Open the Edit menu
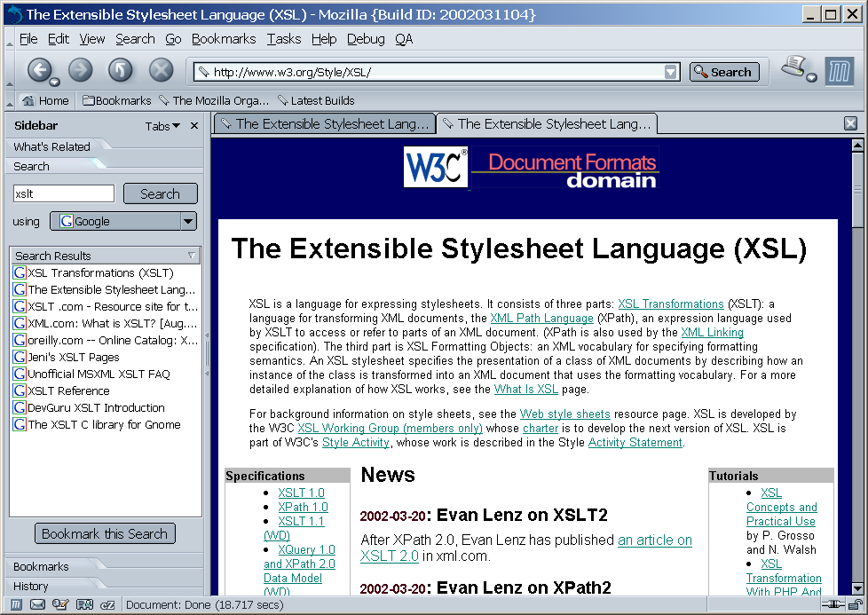The width and height of the screenshot is (868, 615). [58, 39]
